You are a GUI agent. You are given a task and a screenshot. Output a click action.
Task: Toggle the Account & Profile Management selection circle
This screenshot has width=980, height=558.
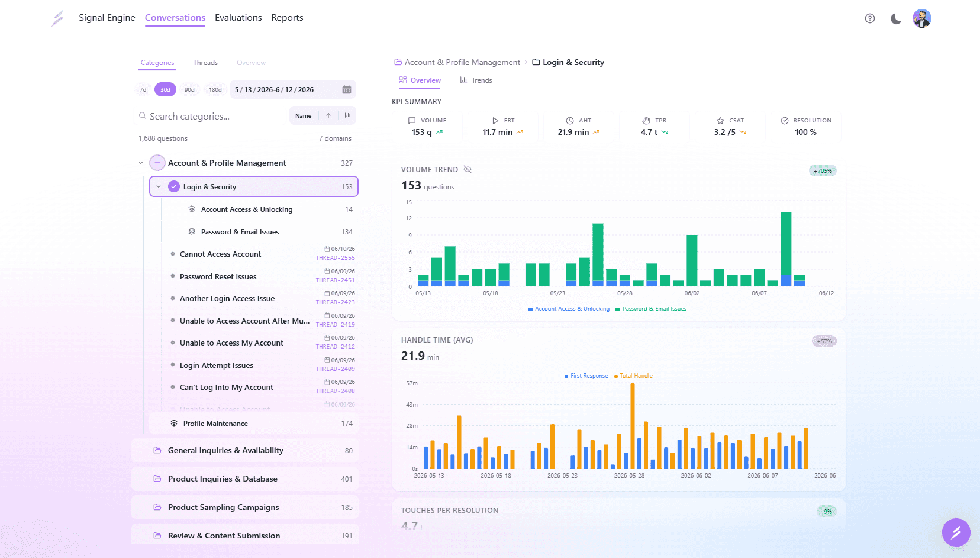(157, 163)
